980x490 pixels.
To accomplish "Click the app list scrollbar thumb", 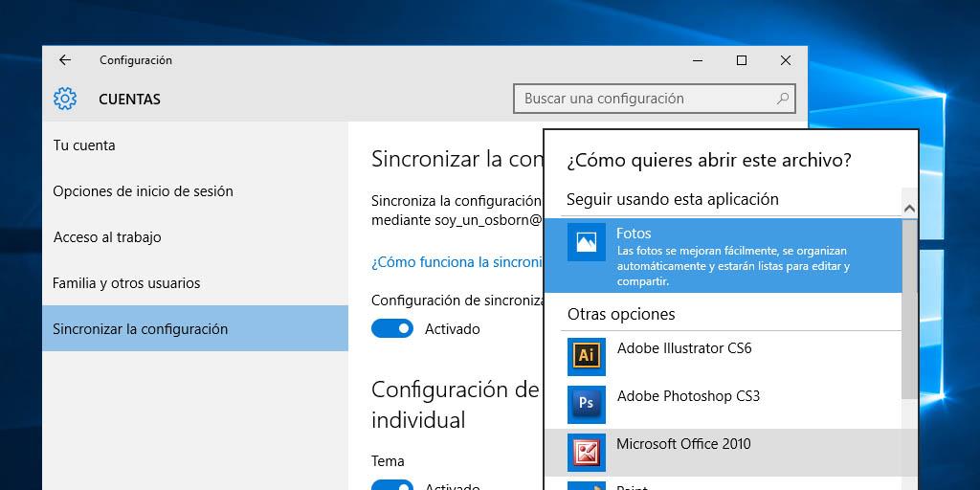I will pyautogui.click(x=909, y=309).
